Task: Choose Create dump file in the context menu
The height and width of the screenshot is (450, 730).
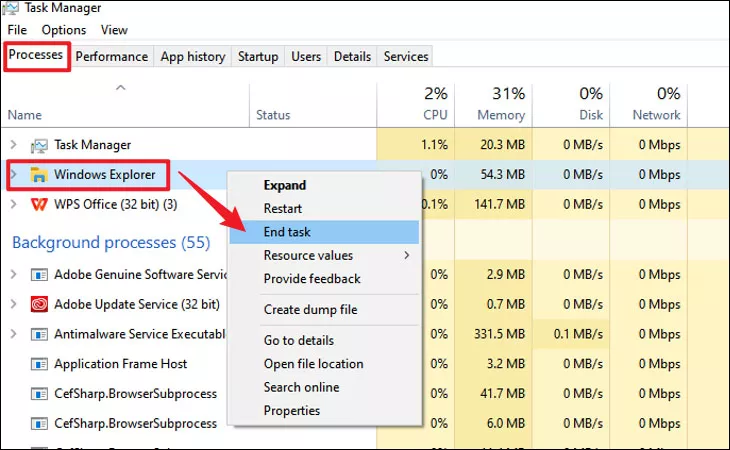Action: point(324,309)
